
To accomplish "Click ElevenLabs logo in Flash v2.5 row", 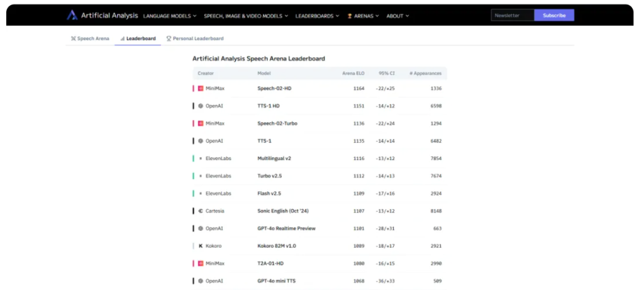I will coord(201,193).
